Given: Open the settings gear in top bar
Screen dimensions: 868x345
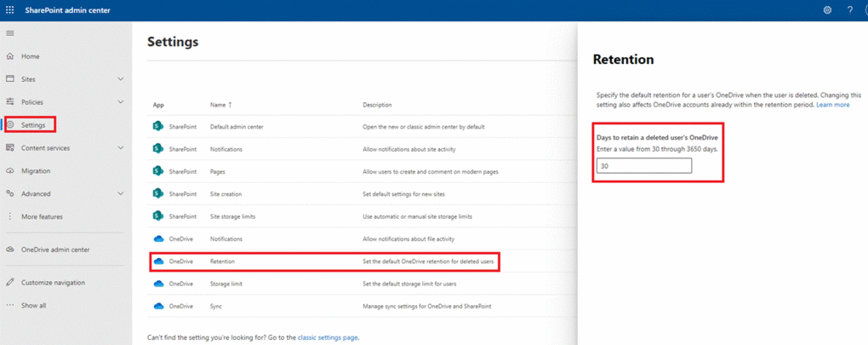Looking at the screenshot, I should tap(828, 10).
